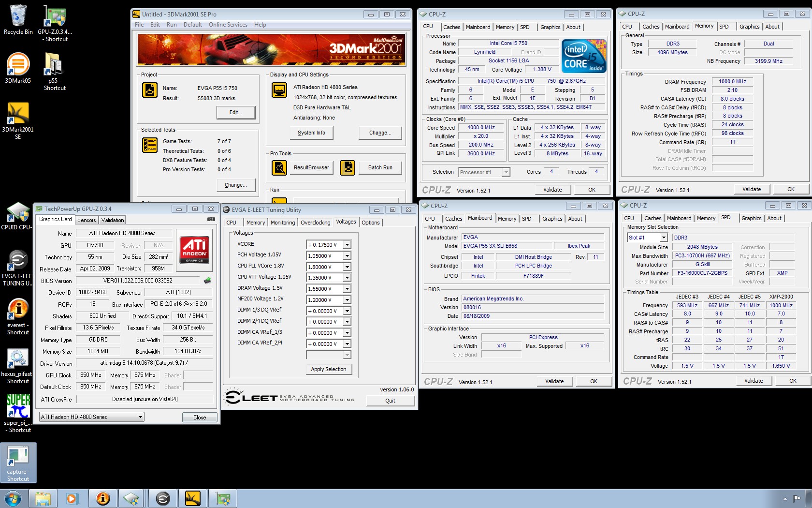Click the ResultBrowser magnifier icon in 3DMark
The height and width of the screenshot is (508, 812).
pyautogui.click(x=279, y=167)
